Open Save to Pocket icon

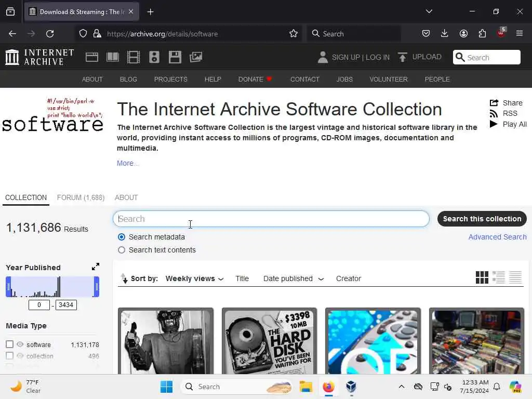click(x=426, y=33)
